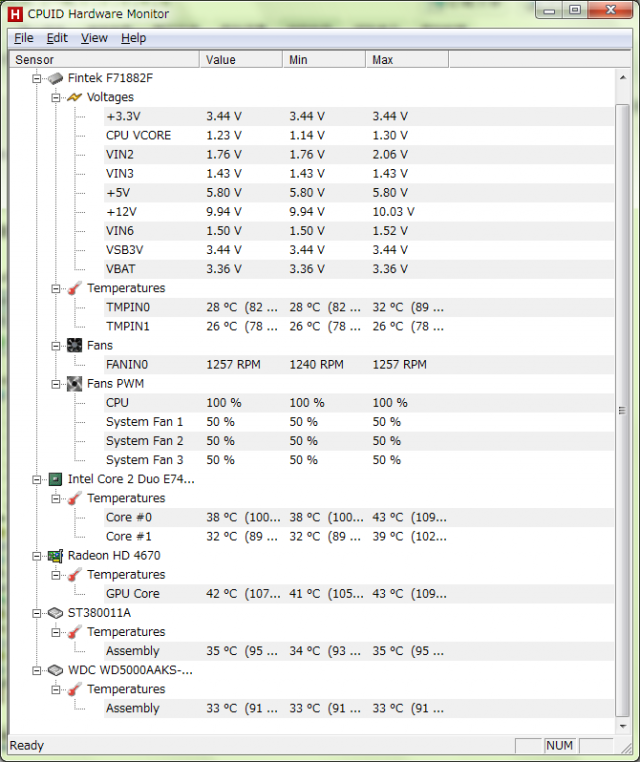Collapse Temperatures under ST380011A
640x763 pixels.
[x=55, y=633]
